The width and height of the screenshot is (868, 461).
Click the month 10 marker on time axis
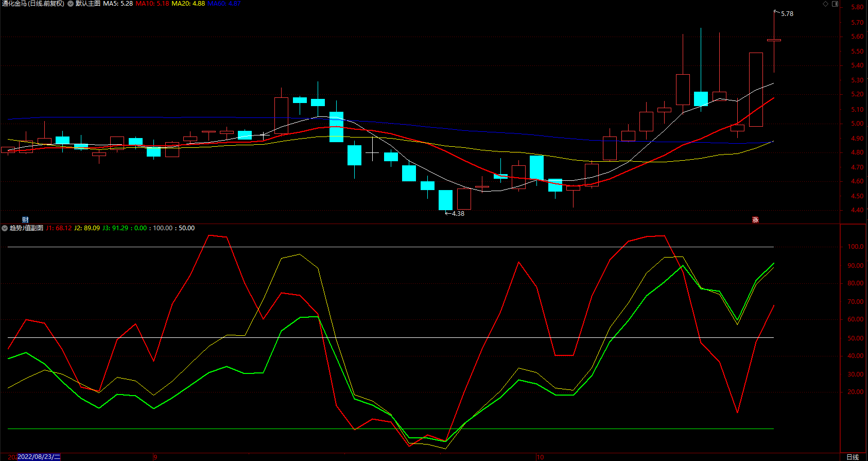point(540,457)
